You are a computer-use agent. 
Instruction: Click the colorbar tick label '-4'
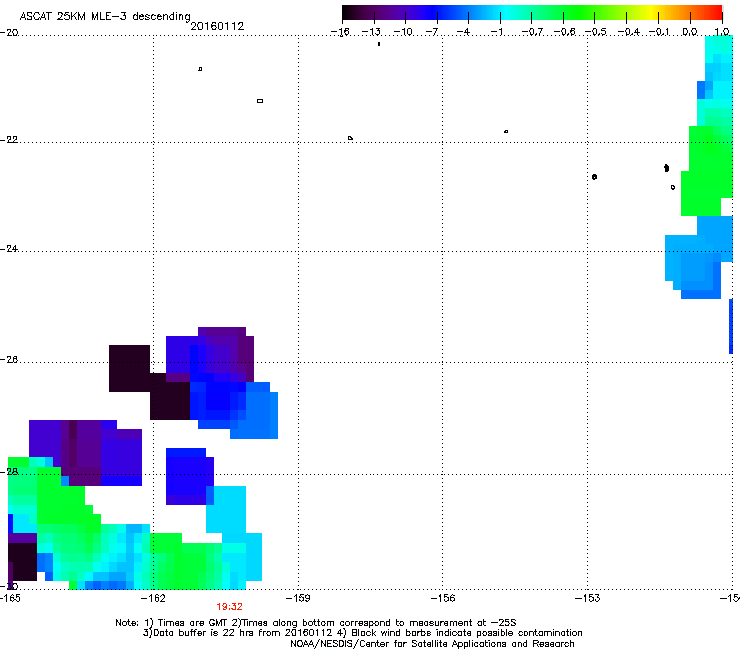[x=463, y=32]
